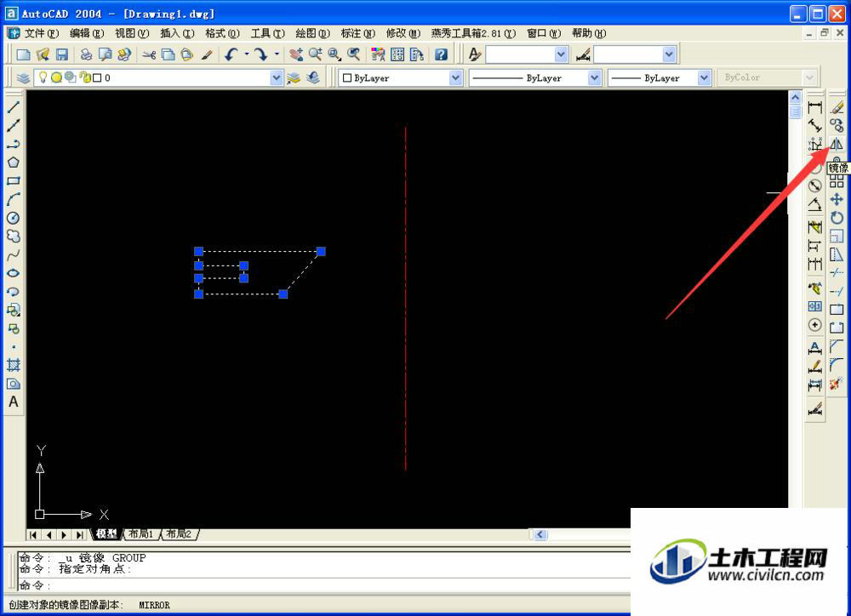851x616 pixels.
Task: Open the Layer Properties Manager
Action: click(x=23, y=77)
